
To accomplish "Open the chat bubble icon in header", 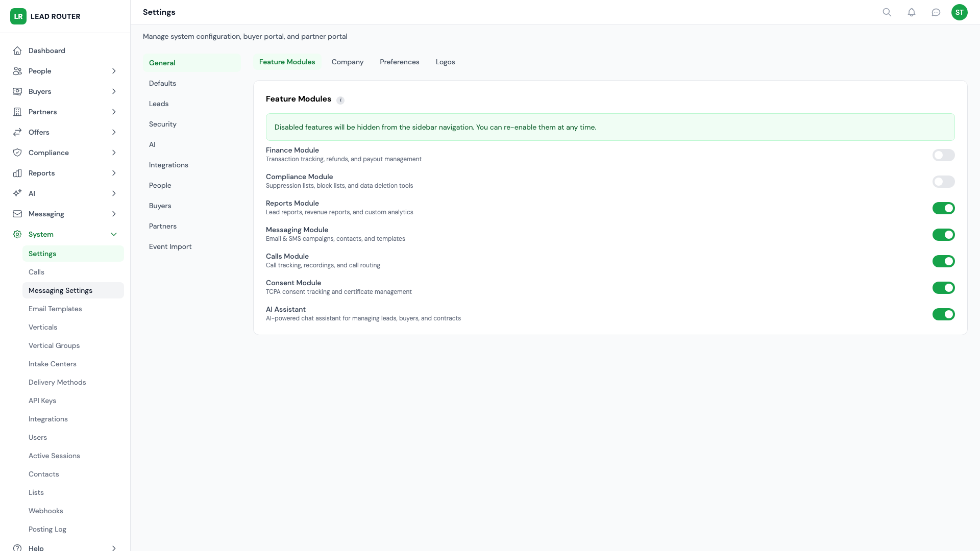I will (936, 12).
